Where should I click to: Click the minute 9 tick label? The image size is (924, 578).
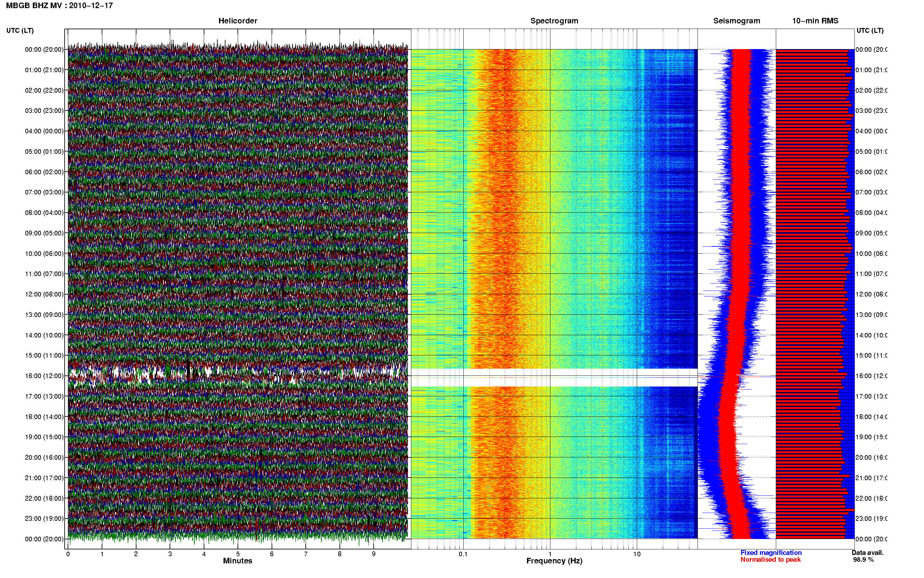[x=374, y=554]
